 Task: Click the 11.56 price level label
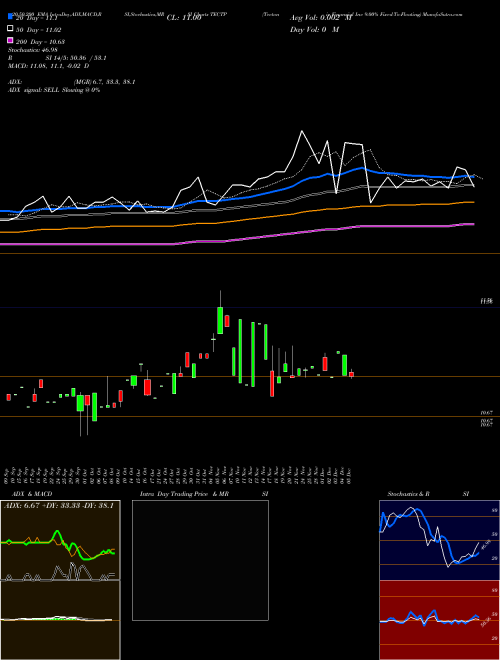487,301
